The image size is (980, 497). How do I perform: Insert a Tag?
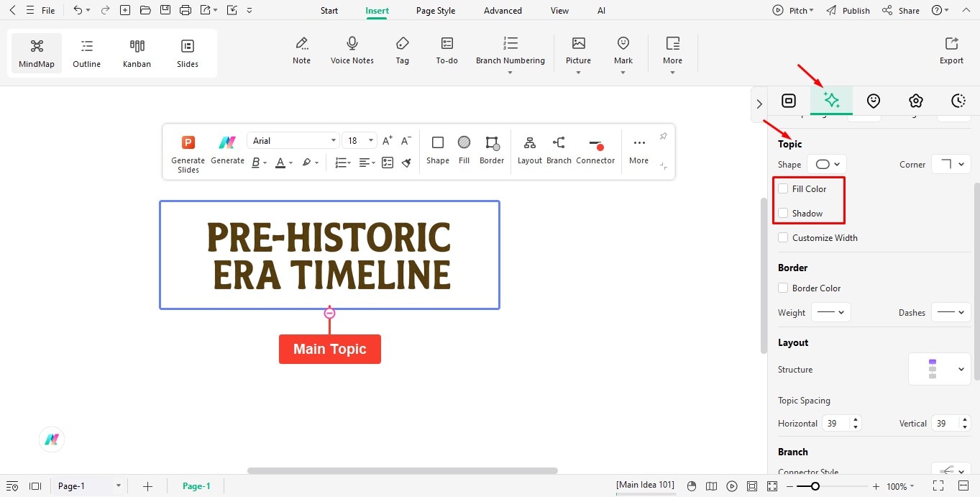tap(403, 51)
